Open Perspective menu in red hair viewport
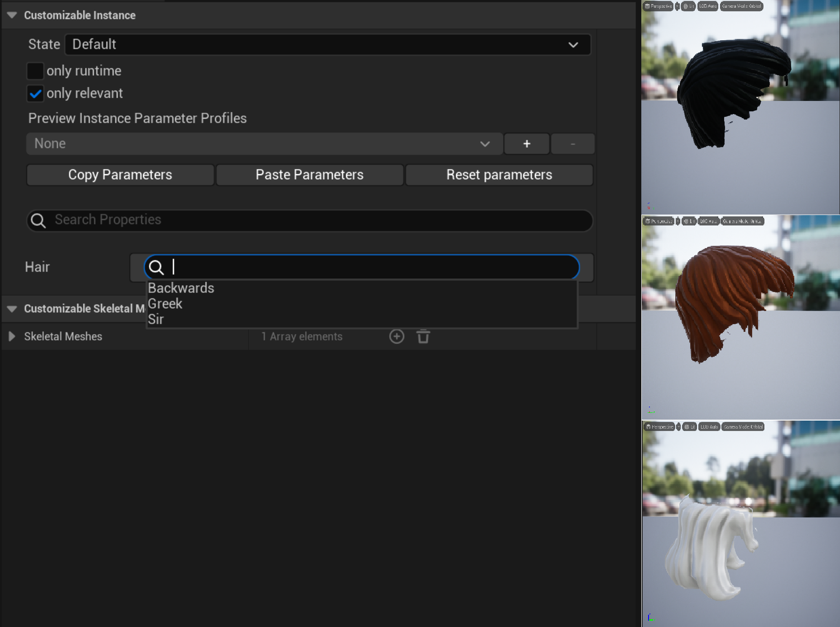 (x=659, y=221)
